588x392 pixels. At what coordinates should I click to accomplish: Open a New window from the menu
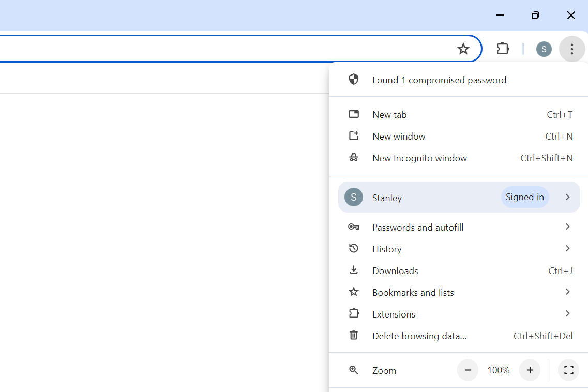click(x=399, y=137)
